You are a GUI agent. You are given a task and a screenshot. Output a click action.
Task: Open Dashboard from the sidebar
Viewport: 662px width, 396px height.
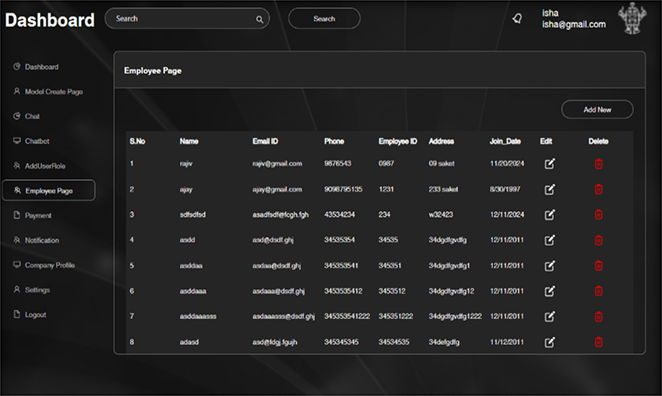pyautogui.click(x=36, y=67)
